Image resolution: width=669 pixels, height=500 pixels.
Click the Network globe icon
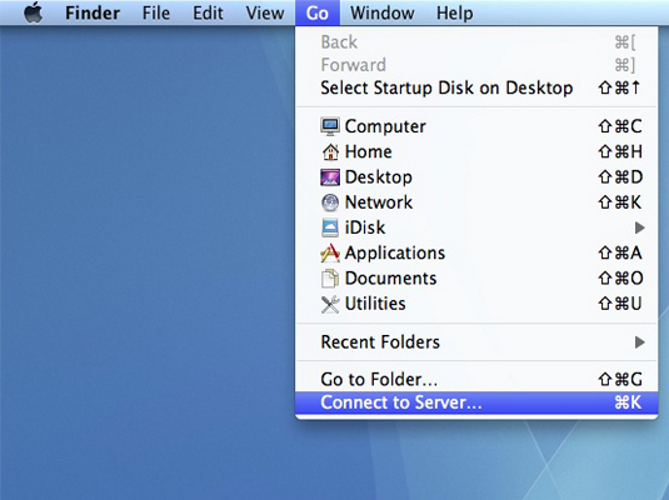[330, 202]
